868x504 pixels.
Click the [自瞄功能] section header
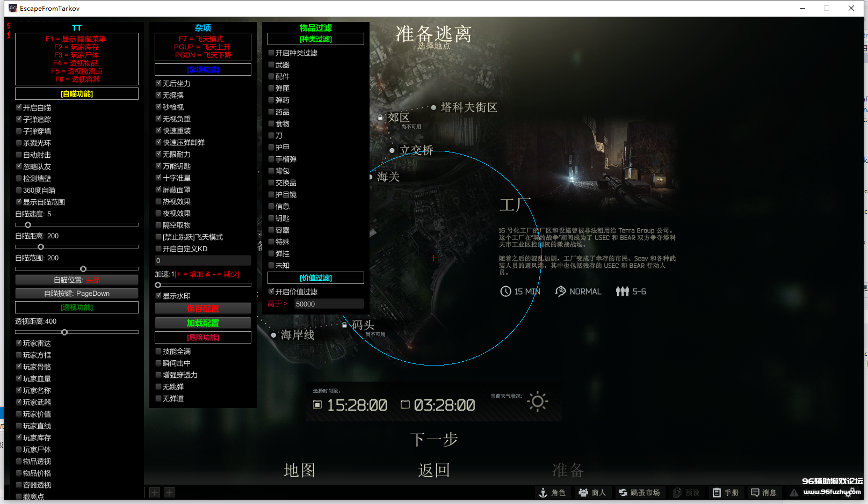[x=77, y=93]
